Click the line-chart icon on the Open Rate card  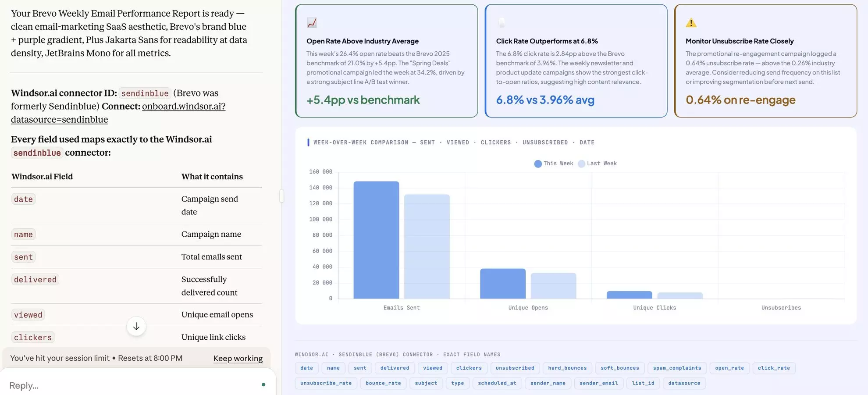[312, 22]
